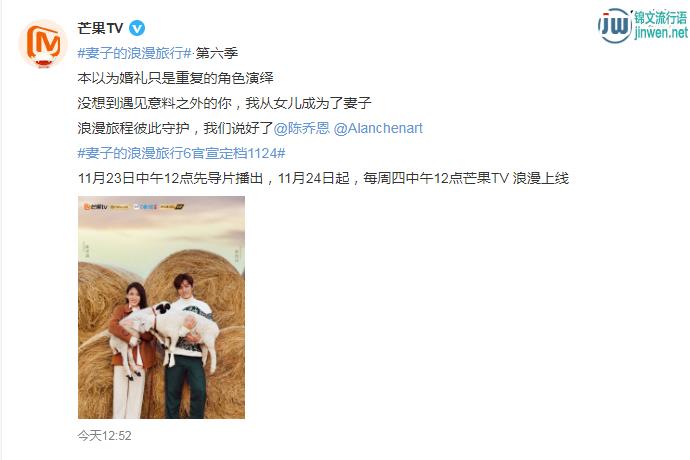
Task: Click the line starting 本以为婚礼
Action: pos(176,78)
